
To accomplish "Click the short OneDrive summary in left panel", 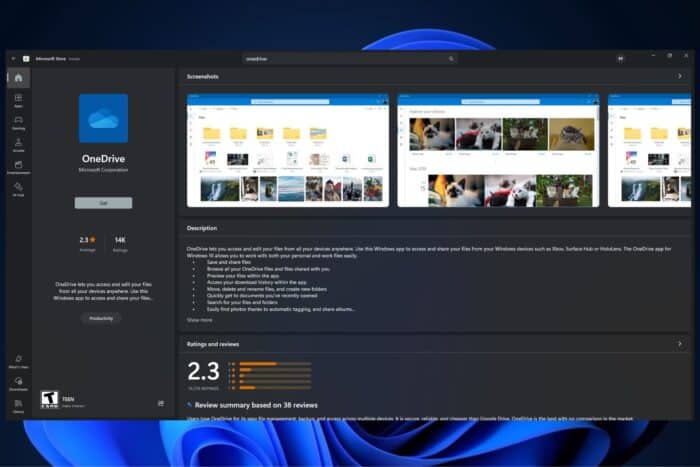I will 103,291.
